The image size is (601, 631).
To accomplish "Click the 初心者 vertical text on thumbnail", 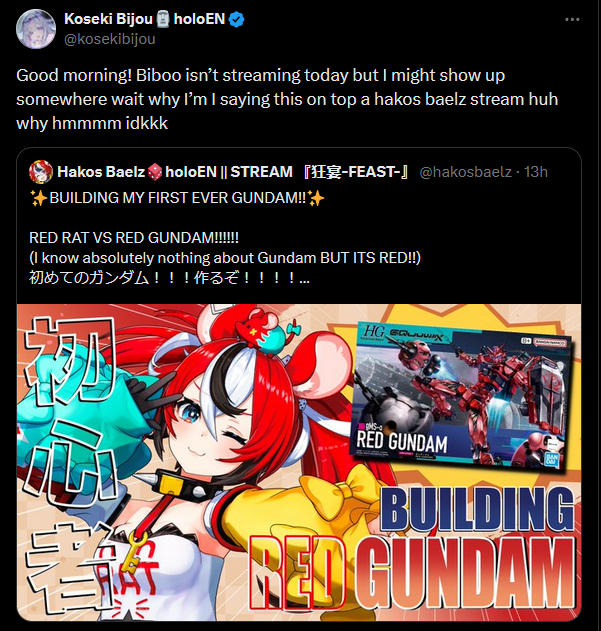I will (72, 463).
